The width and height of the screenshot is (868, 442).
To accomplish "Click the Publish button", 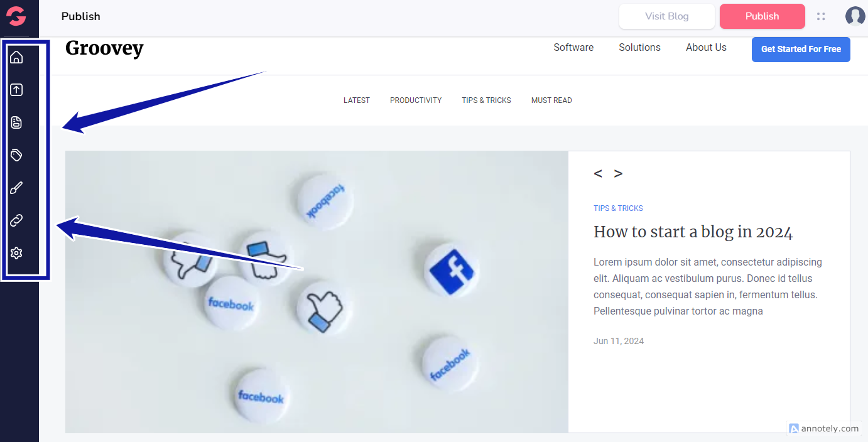I will [x=762, y=16].
